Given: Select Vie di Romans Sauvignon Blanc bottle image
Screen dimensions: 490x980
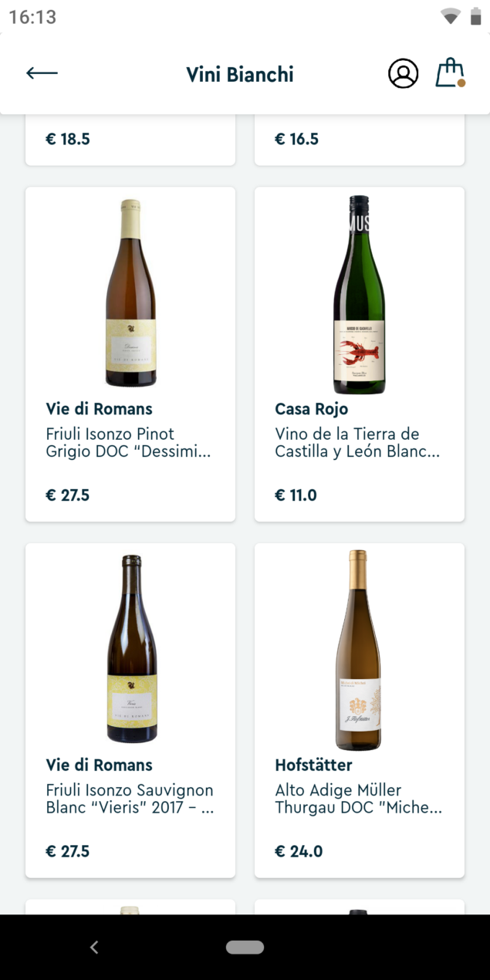Looking at the screenshot, I should [130, 649].
